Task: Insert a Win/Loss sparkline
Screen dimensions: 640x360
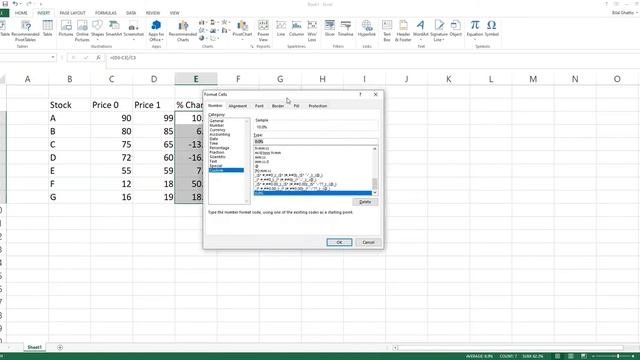Action: 312,31
